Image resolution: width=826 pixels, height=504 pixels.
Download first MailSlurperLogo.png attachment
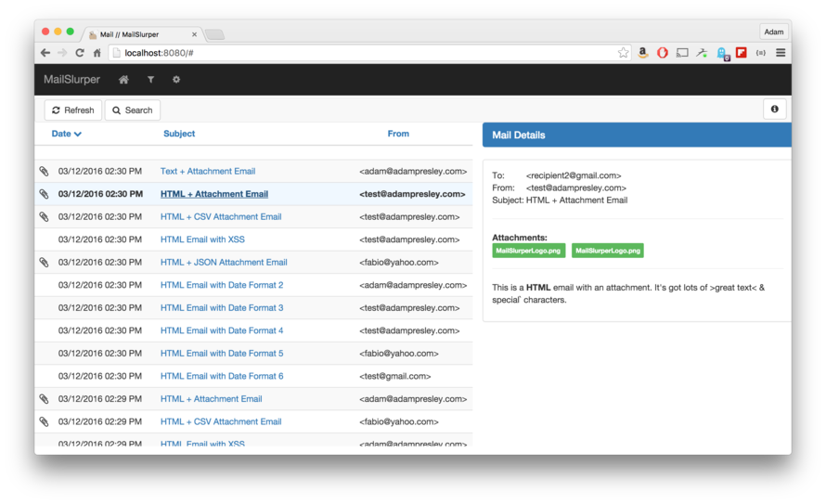528,251
